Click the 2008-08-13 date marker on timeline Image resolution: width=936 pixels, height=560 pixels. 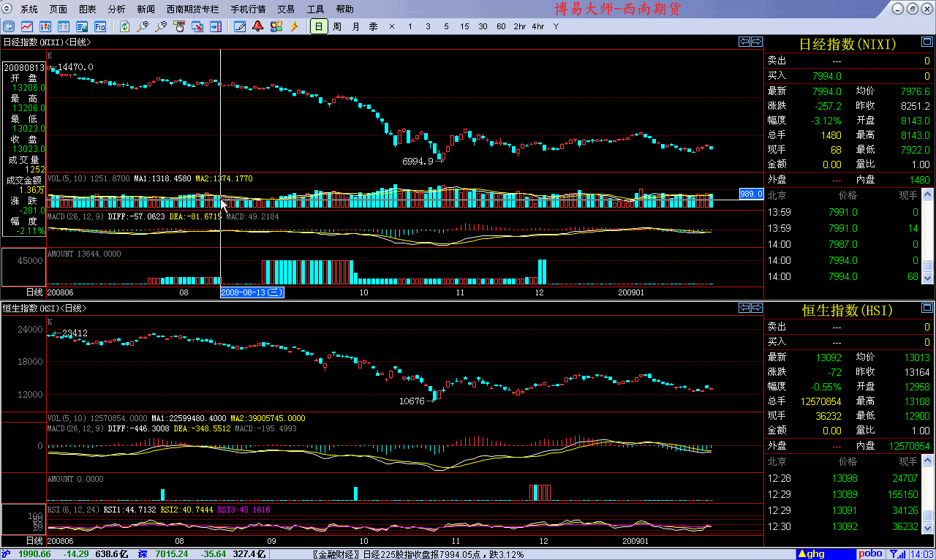pyautogui.click(x=252, y=292)
